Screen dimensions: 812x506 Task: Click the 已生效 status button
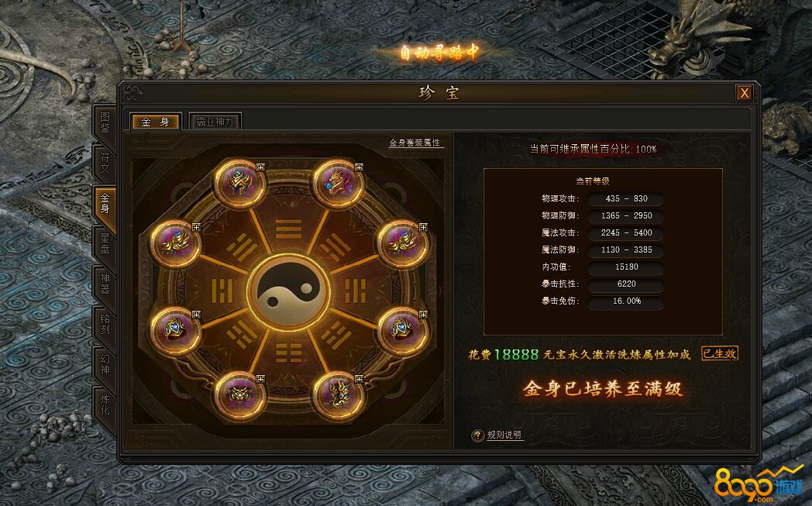tap(719, 353)
